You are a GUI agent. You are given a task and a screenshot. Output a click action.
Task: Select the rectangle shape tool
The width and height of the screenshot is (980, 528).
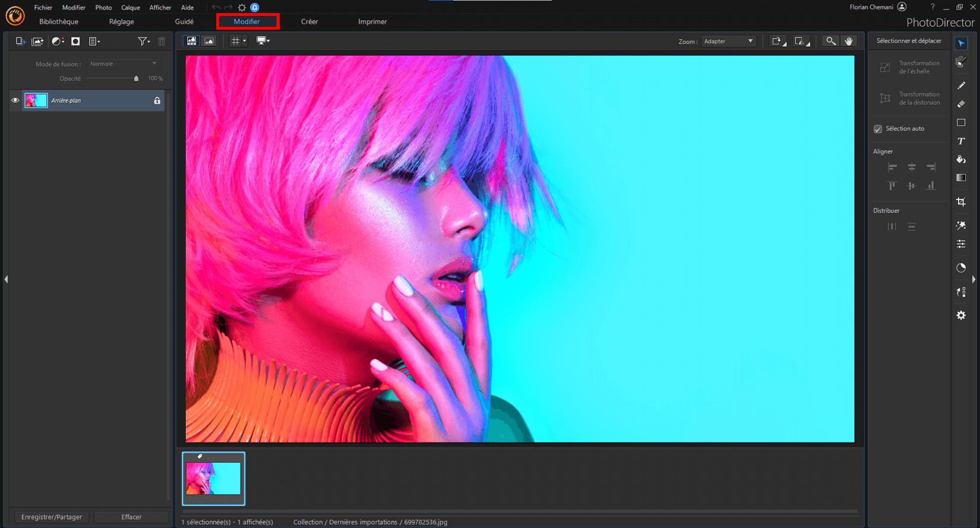point(961,122)
